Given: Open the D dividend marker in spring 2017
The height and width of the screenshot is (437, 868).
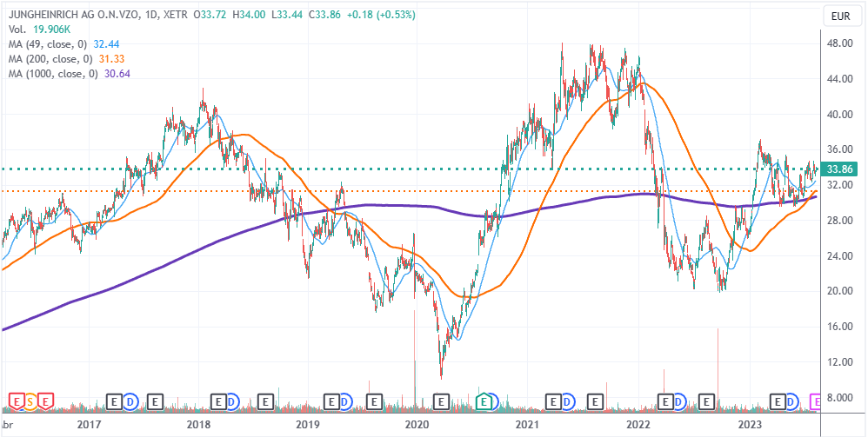Looking at the screenshot, I should [130, 401].
